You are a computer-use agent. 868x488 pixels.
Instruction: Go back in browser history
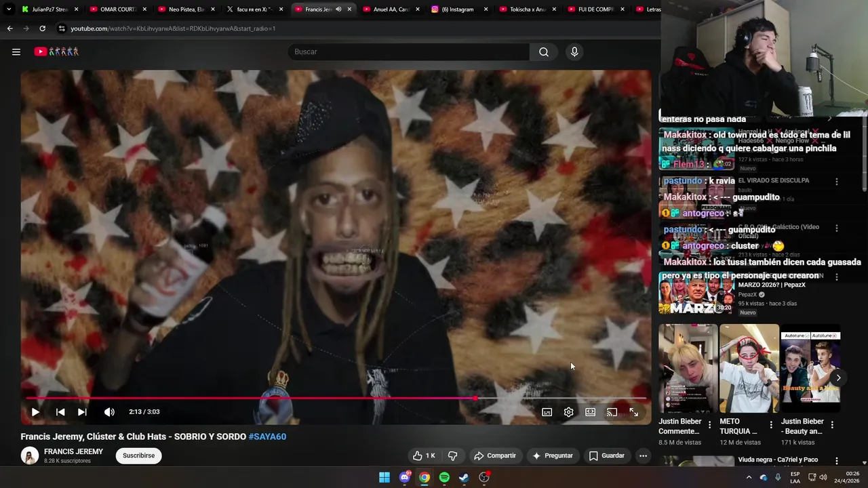tap(9, 28)
